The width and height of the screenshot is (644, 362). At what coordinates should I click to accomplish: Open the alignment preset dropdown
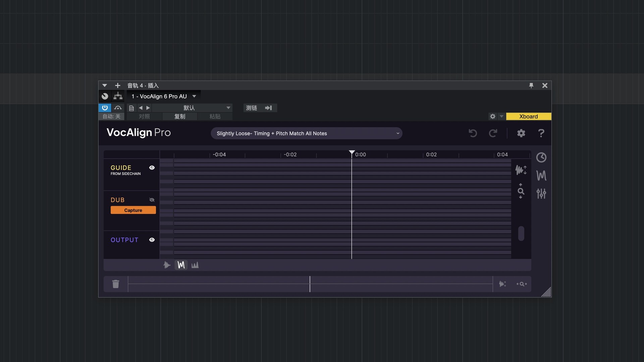coord(306,133)
